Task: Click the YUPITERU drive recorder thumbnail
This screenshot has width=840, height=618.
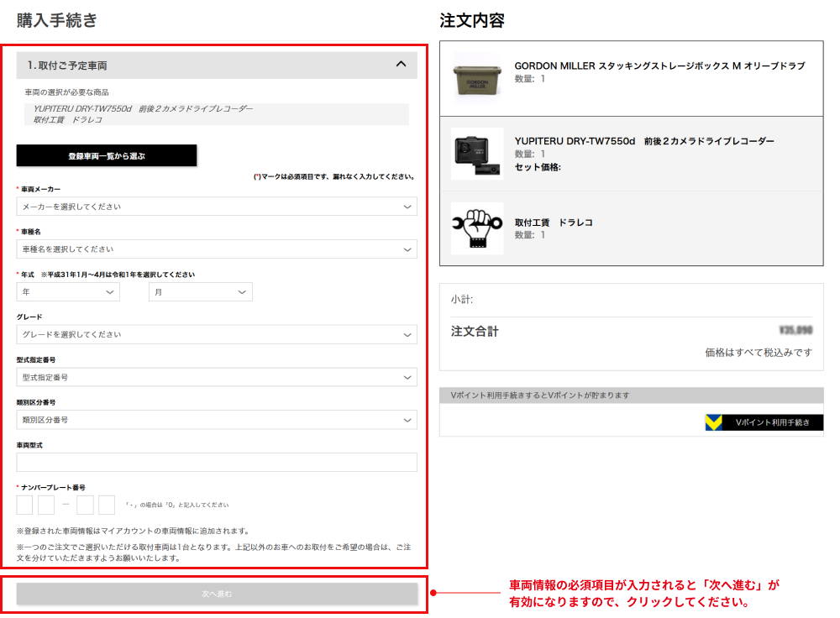Action: click(477, 154)
